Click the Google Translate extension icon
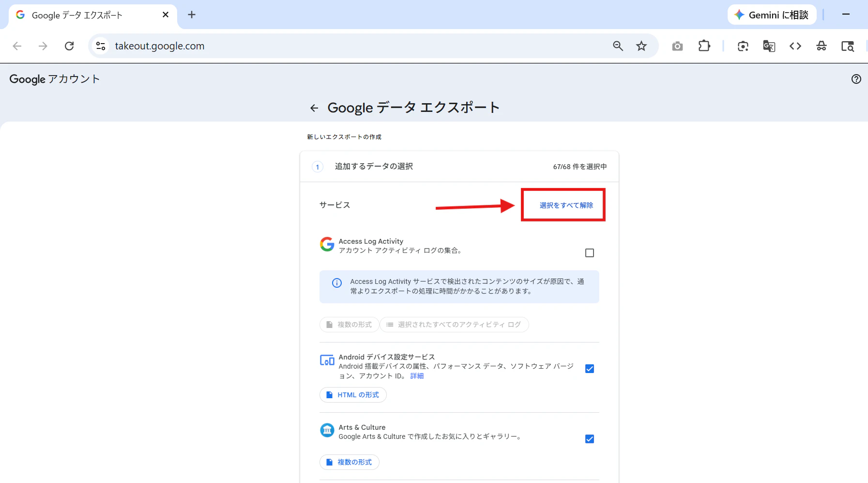This screenshot has height=483, width=868. pos(769,46)
